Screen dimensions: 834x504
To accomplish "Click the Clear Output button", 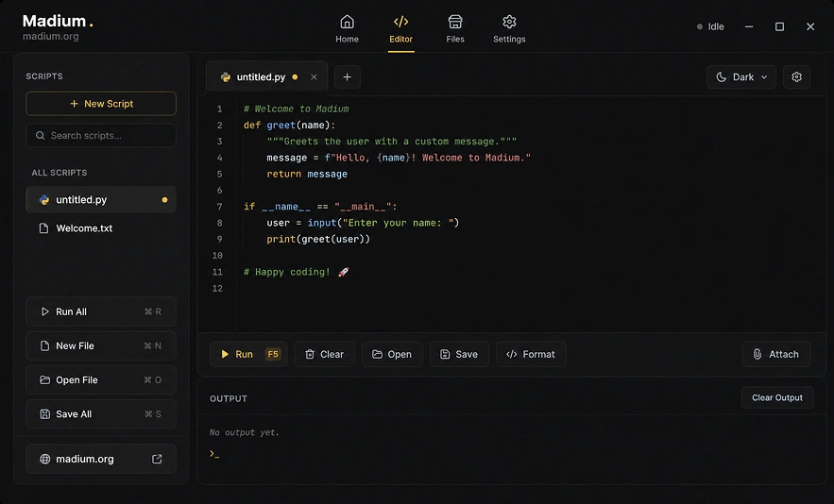I will click(x=777, y=397).
